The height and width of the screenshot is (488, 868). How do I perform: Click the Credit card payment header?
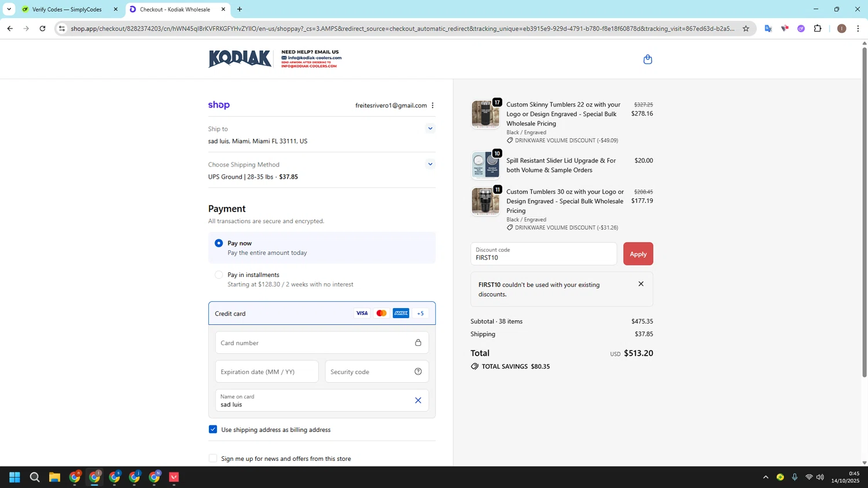click(322, 313)
